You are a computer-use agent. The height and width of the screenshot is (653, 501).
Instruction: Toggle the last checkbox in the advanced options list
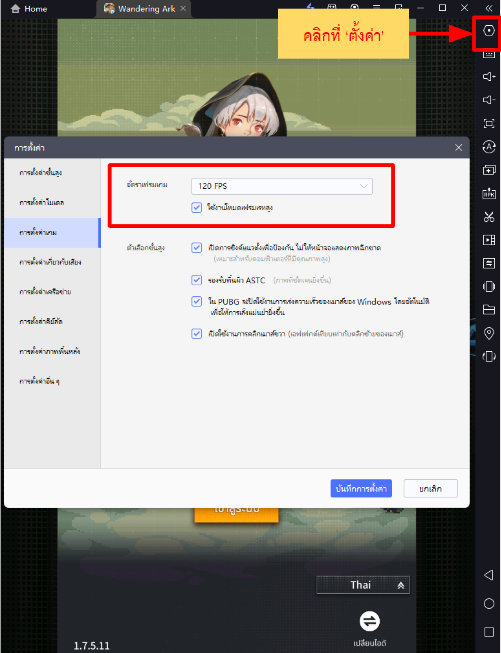pos(197,334)
